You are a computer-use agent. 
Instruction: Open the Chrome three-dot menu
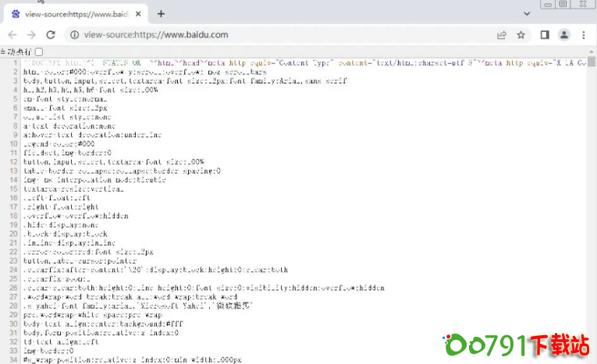point(584,35)
